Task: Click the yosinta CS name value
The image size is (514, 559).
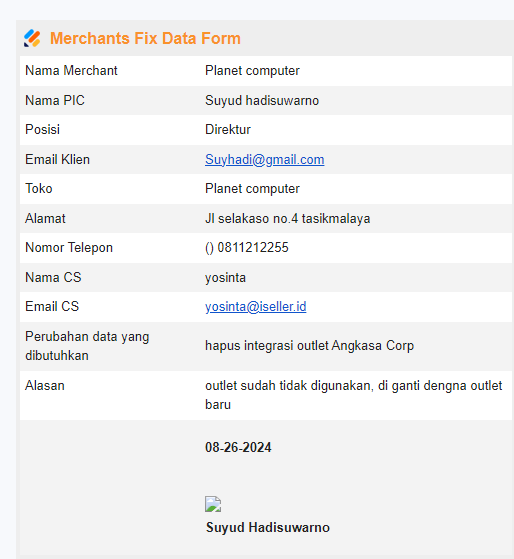Action: pos(225,277)
